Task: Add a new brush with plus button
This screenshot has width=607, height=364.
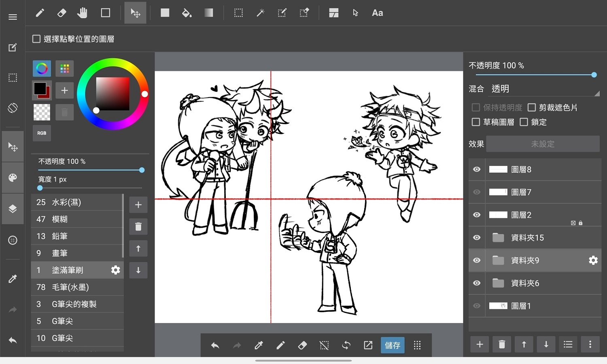Action: [x=138, y=205]
